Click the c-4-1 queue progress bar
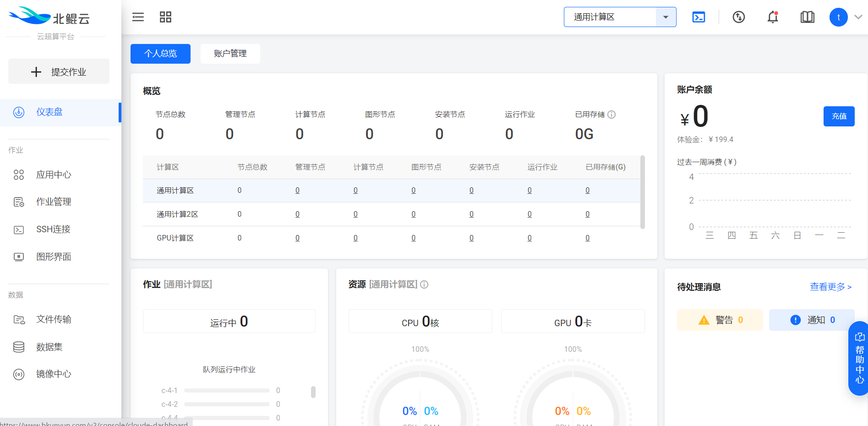868x426 pixels. click(x=227, y=391)
